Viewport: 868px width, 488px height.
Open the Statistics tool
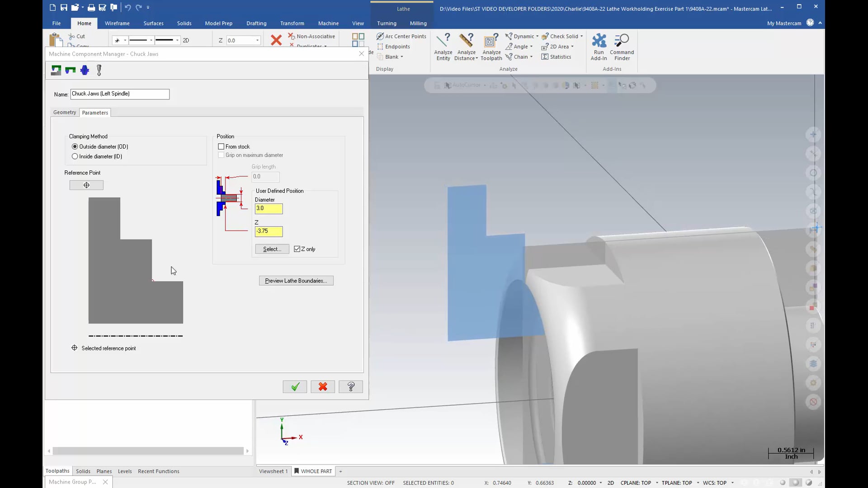(x=556, y=57)
